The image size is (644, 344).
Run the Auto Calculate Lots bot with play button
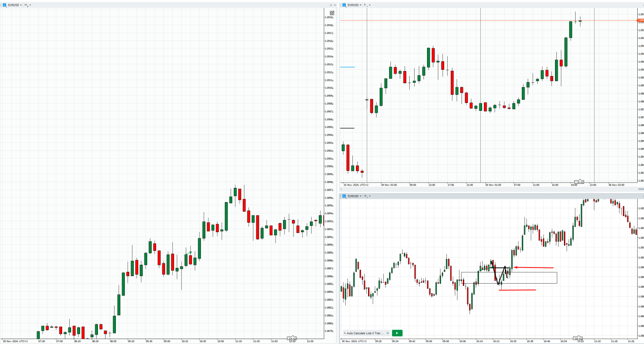click(x=397, y=333)
